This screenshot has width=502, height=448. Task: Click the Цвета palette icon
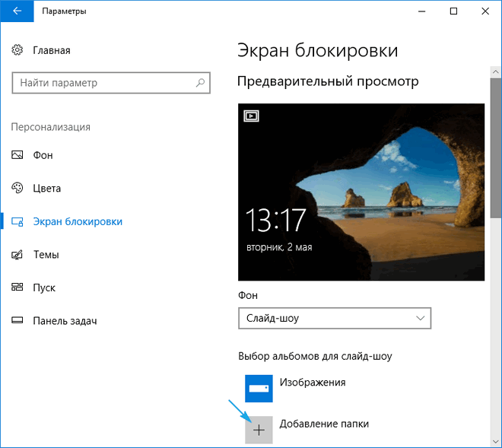click(17, 188)
